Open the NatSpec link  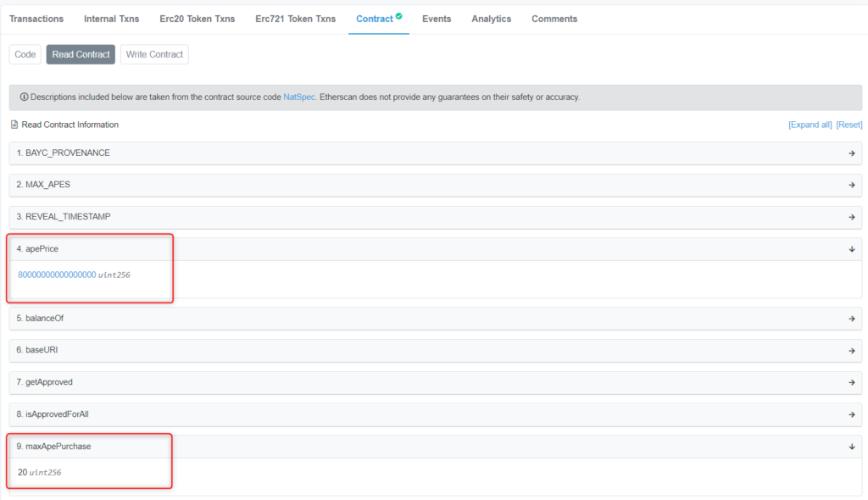pyautogui.click(x=299, y=97)
